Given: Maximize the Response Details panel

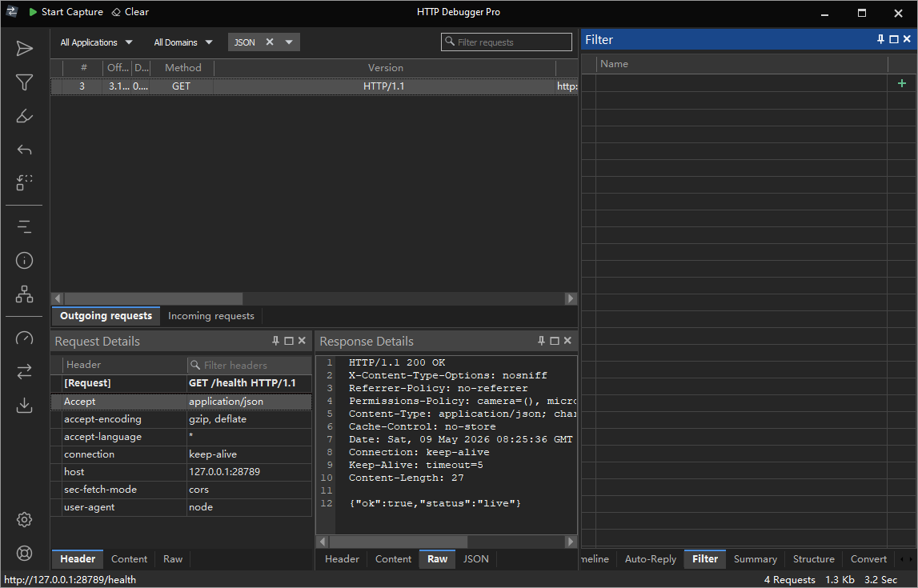Looking at the screenshot, I should pos(555,341).
